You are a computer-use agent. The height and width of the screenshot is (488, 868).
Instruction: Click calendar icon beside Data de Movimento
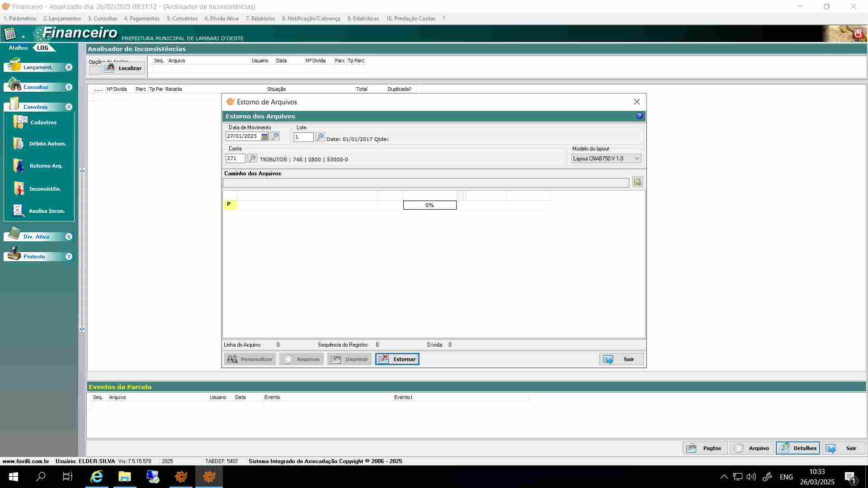pos(264,136)
